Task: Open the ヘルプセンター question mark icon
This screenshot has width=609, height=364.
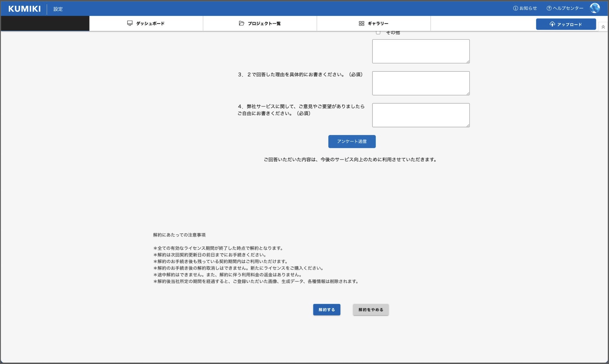Action: tap(549, 8)
